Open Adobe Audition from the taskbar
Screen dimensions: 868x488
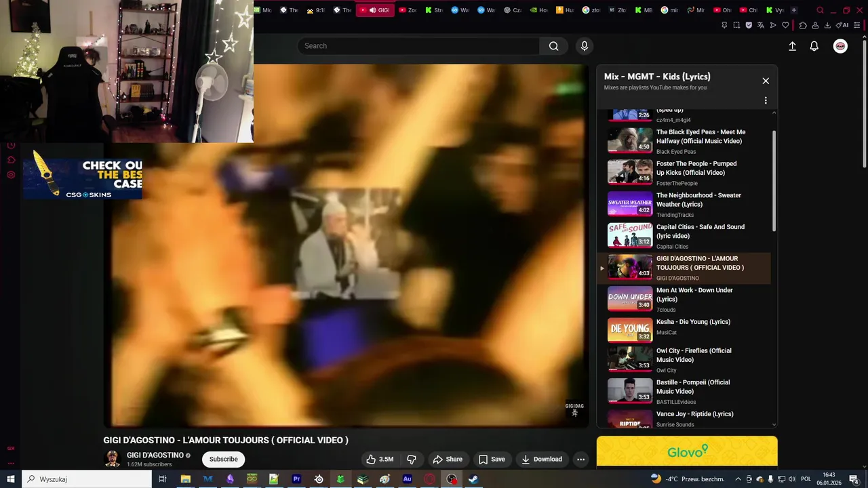[407, 479]
